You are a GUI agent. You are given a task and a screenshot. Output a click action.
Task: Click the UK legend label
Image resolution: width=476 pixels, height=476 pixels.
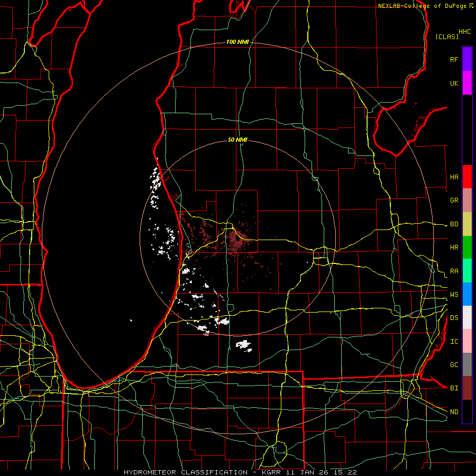[454, 83]
